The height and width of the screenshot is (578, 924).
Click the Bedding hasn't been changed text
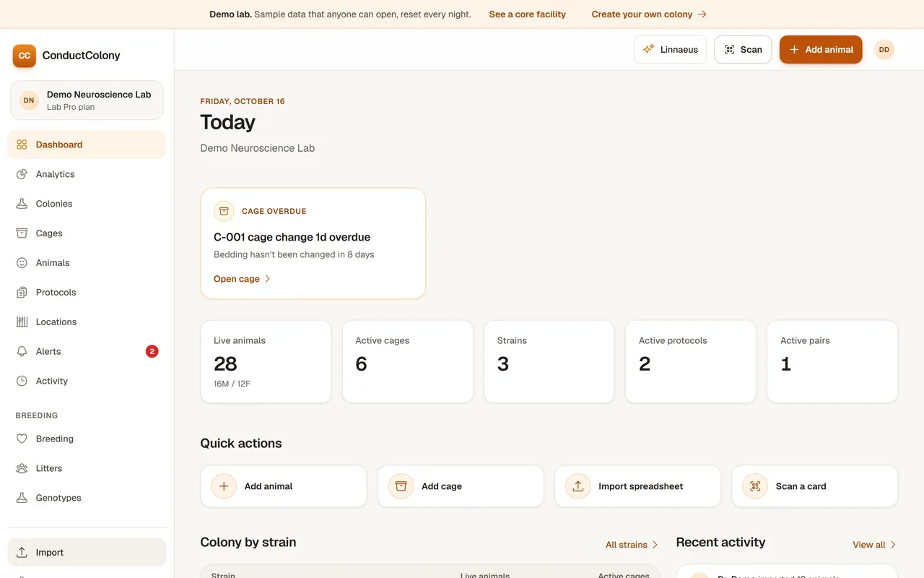pos(294,254)
